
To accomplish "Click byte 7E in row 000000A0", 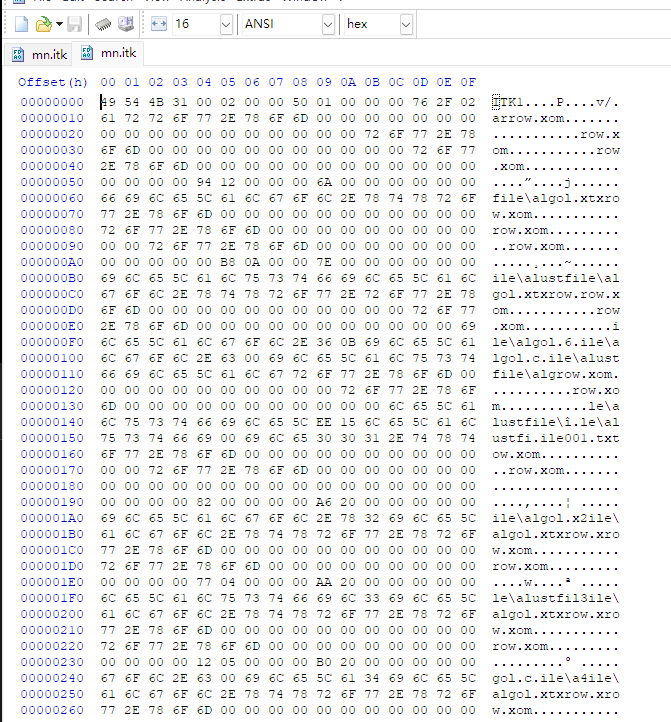I will click(x=324, y=262).
